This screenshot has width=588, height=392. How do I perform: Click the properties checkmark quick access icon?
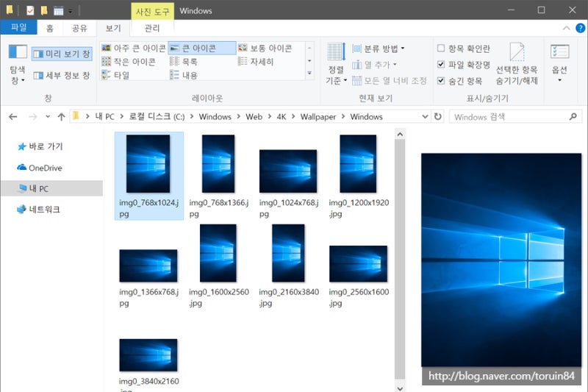[30, 10]
